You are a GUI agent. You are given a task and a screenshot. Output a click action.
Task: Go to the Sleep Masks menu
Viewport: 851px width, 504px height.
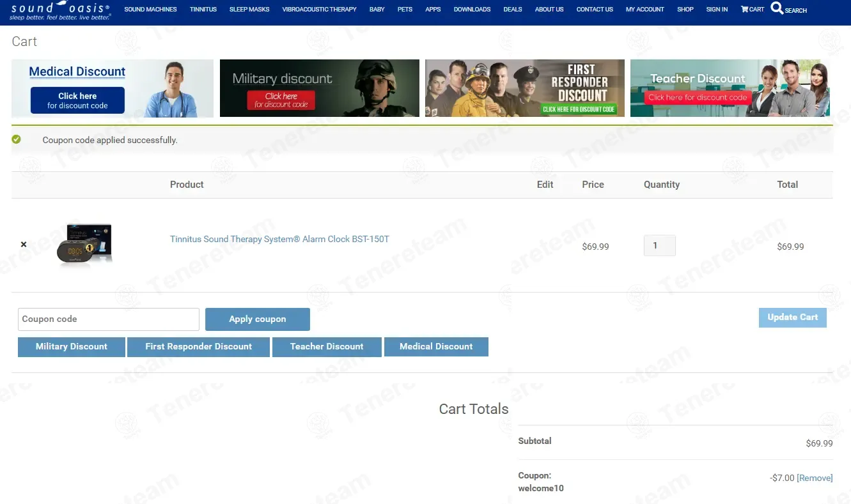pyautogui.click(x=249, y=10)
